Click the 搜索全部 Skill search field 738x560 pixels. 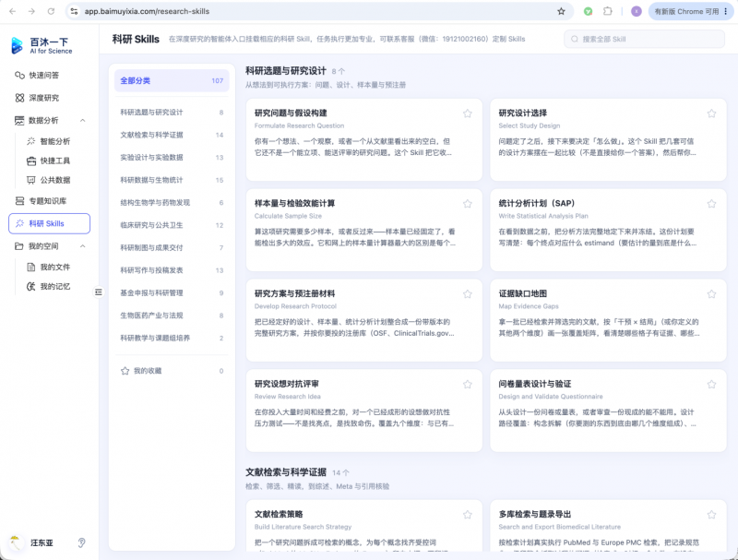pyautogui.click(x=644, y=39)
